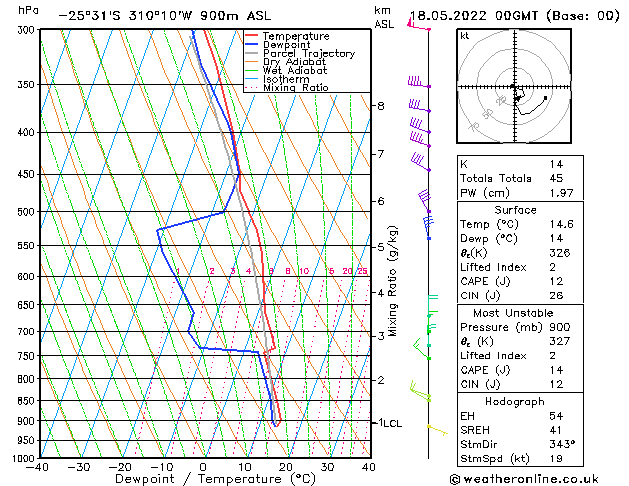Click Surface CIN value 26

556,296
